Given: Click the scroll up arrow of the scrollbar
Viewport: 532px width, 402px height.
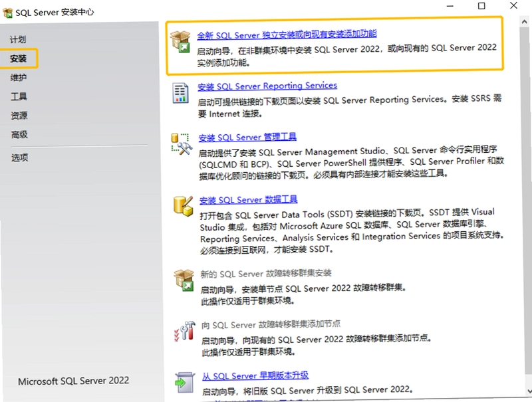Looking at the screenshot, I should 524,22.
